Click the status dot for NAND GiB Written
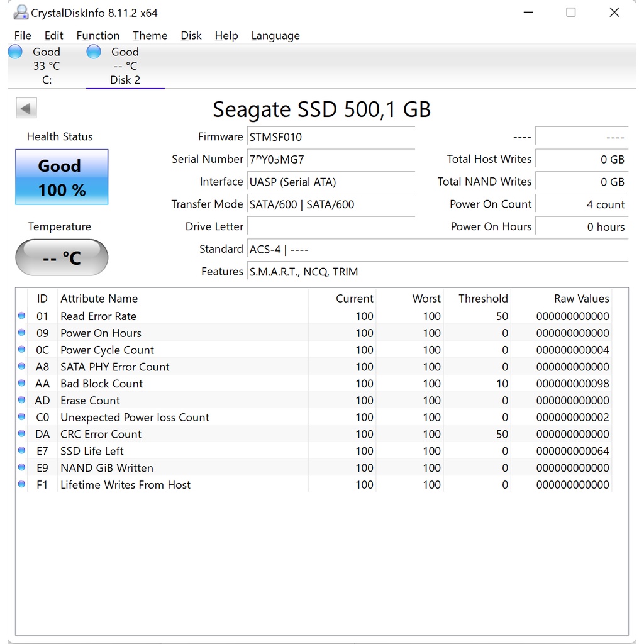This screenshot has width=644, height=644. (22, 467)
